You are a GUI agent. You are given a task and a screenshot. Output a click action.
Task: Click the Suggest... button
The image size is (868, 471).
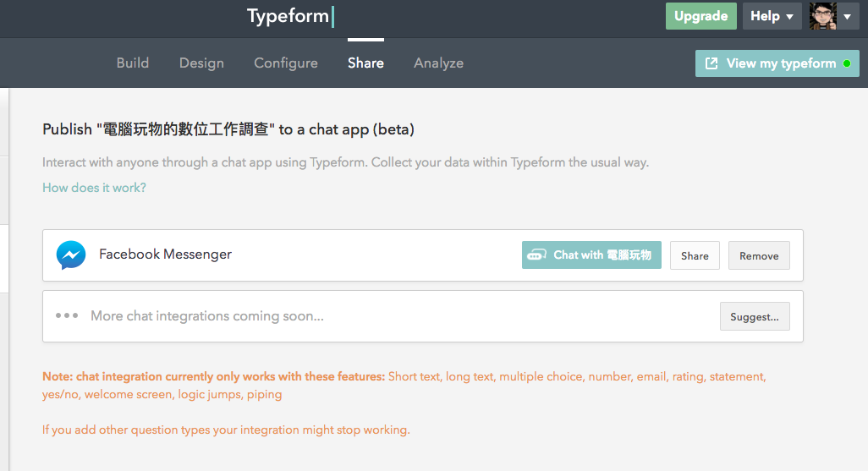point(755,316)
